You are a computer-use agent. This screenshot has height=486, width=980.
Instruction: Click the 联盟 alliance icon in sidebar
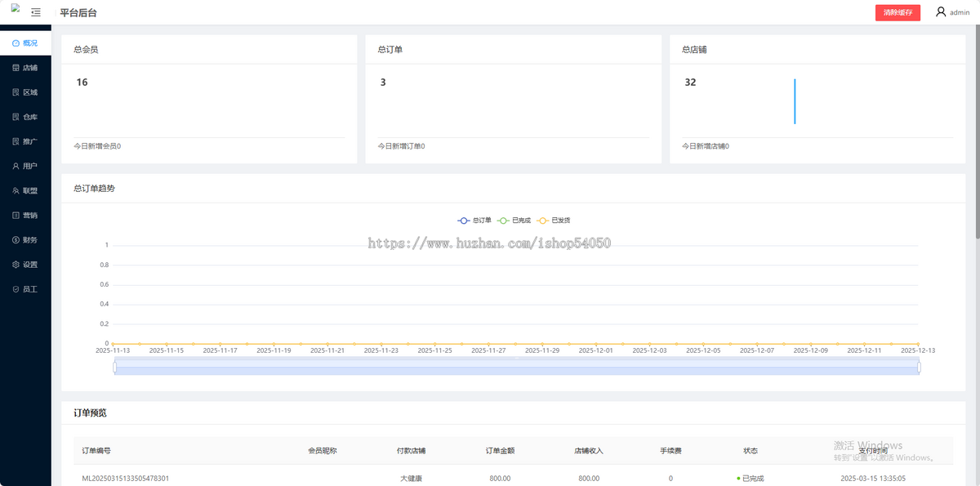pos(16,190)
